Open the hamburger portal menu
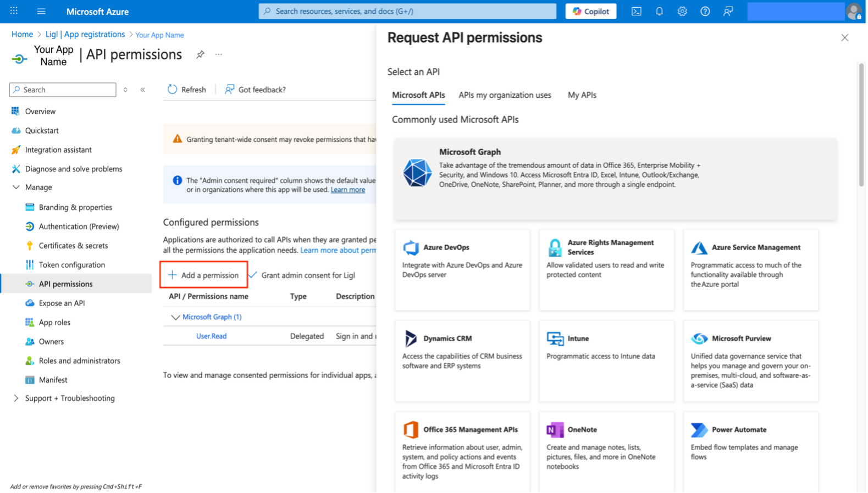The width and height of the screenshot is (868, 493). [41, 11]
